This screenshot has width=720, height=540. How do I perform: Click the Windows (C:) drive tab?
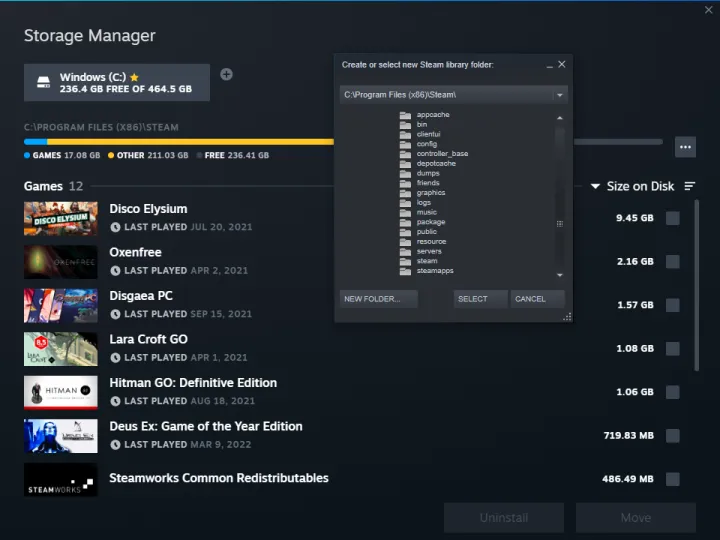pos(117,83)
